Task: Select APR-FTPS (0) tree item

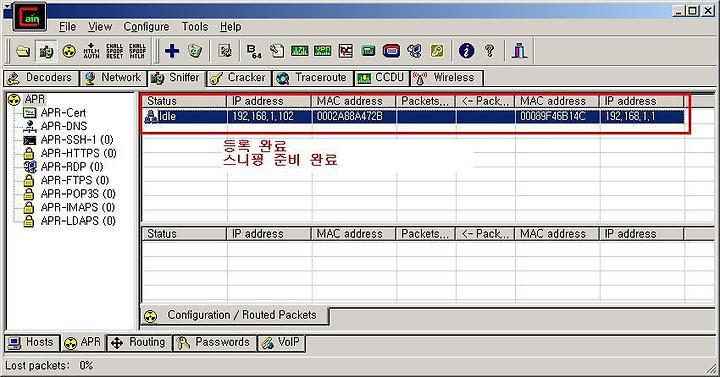Action: point(74,180)
